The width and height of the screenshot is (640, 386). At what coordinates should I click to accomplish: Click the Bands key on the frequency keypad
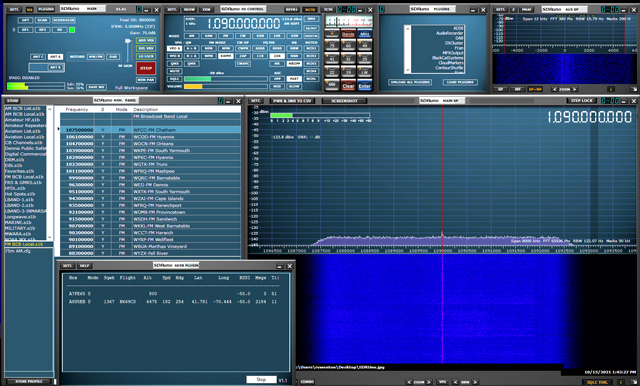click(348, 34)
